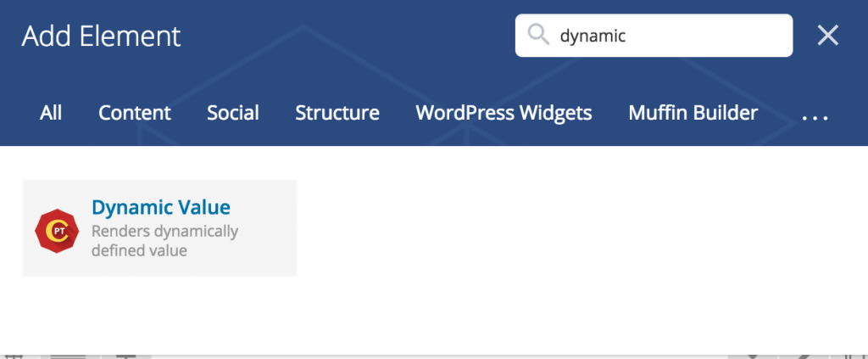The width and height of the screenshot is (868, 359).
Task: Focus the search field containing 'dynamic'
Action: click(654, 36)
